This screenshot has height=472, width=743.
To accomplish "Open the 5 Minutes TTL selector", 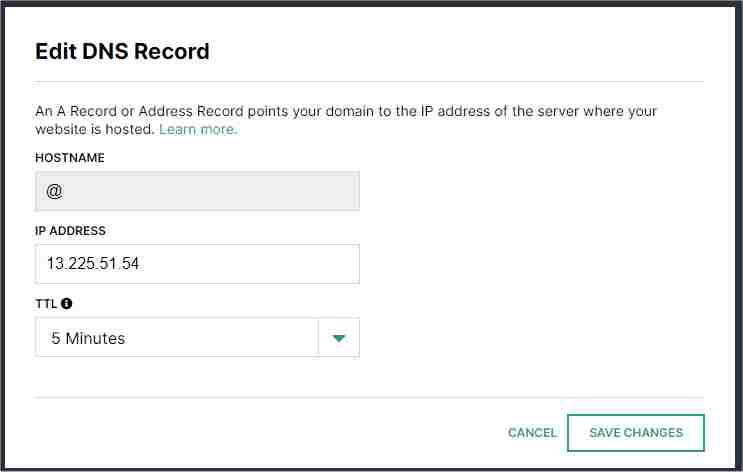I will tap(197, 337).
